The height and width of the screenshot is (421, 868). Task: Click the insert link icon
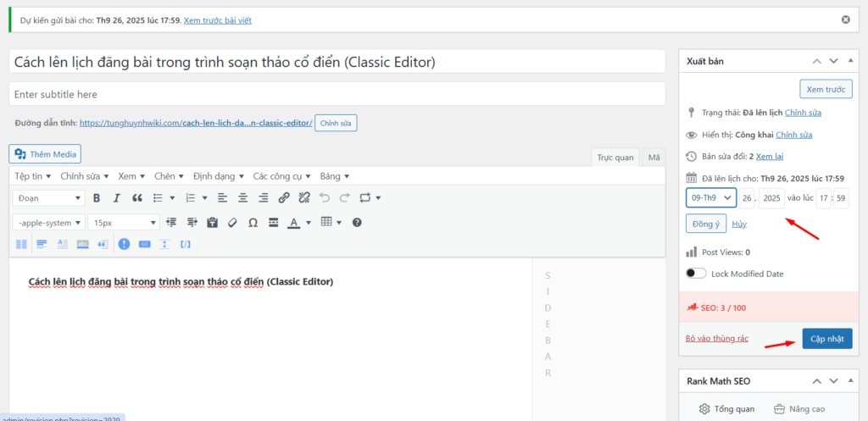[x=284, y=198]
